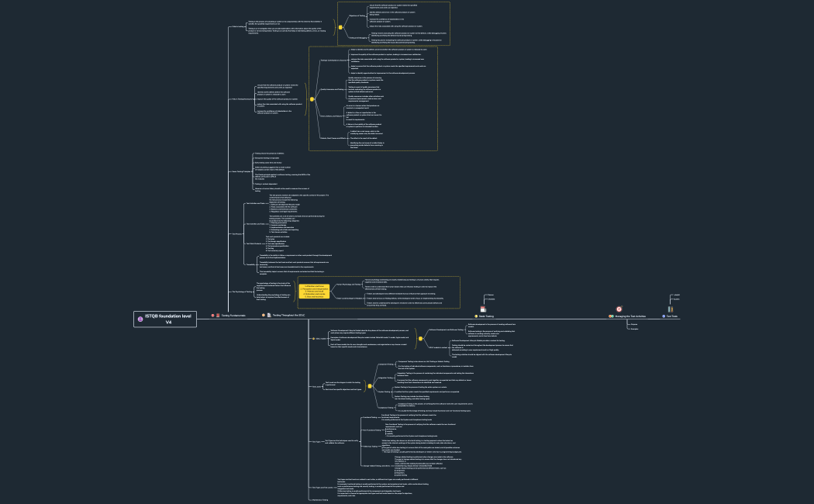Select the Test Types subtopic
Viewport: 814px width, 504px height.
(317, 440)
